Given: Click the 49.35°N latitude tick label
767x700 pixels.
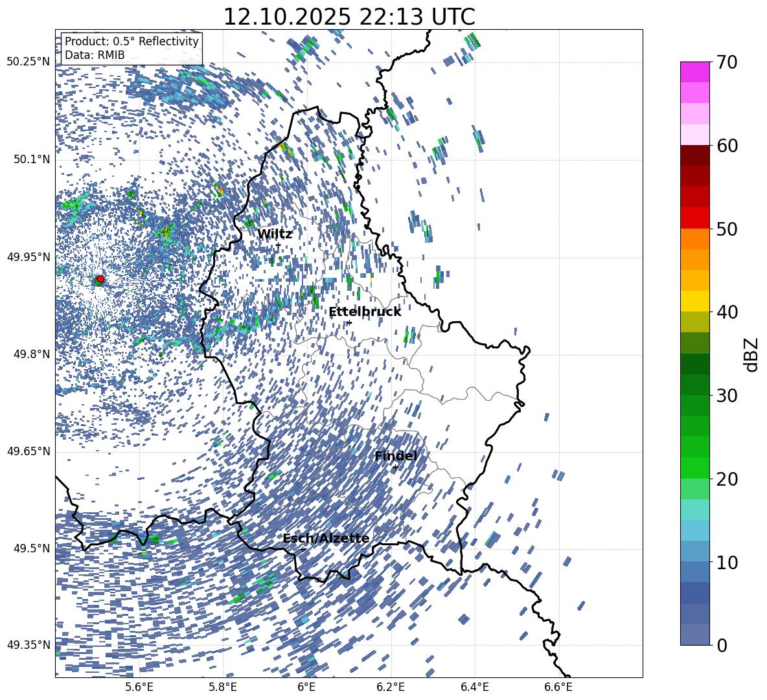Looking at the screenshot, I should pos(29,645).
